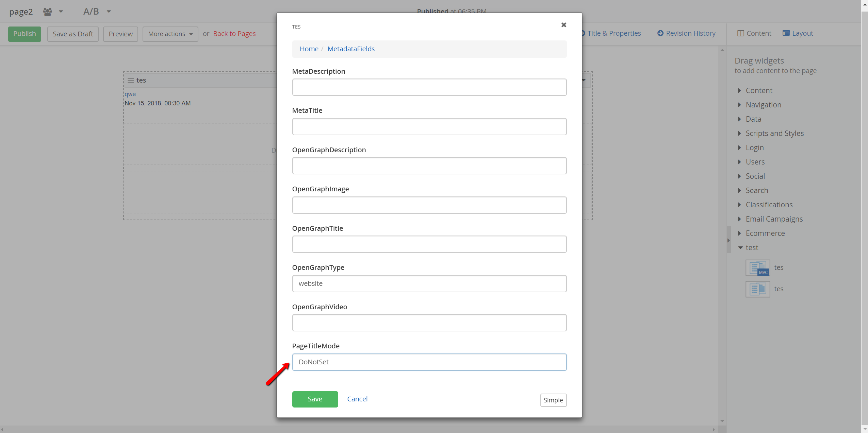Click the MVC tes widget icon
868x433 pixels.
tap(757, 267)
